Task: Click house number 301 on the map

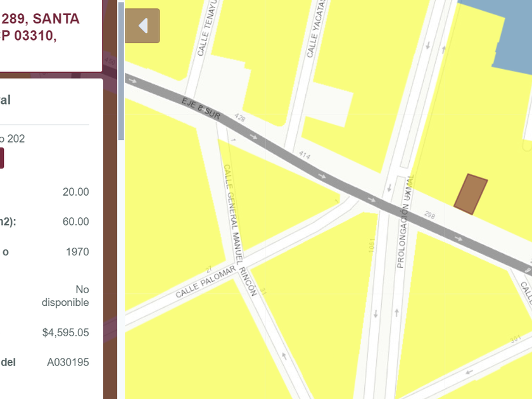Action: pos(516,339)
